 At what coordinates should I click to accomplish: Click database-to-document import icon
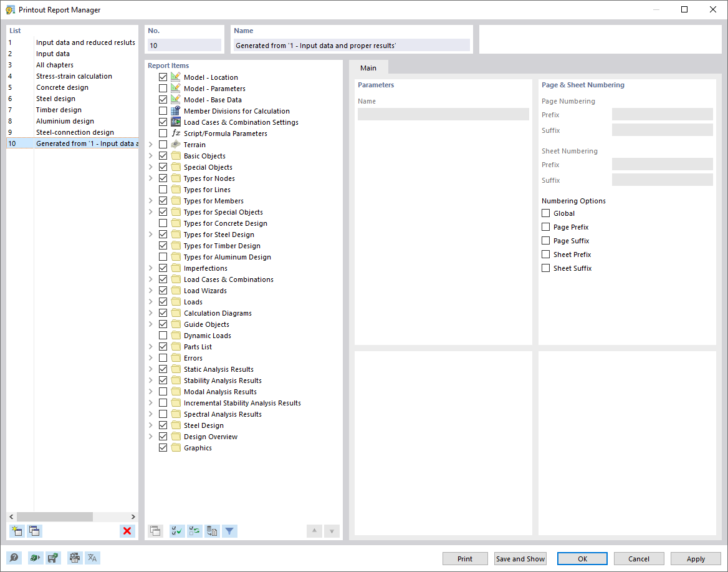pyautogui.click(x=212, y=531)
